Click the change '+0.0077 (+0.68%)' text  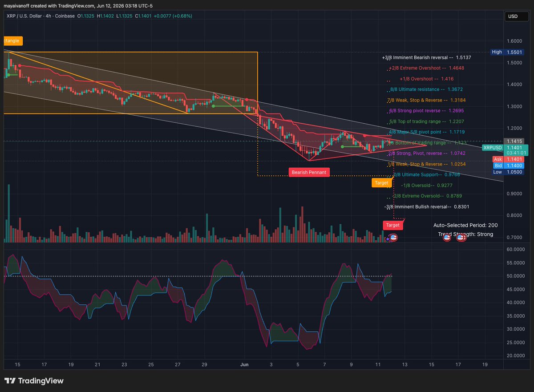point(174,16)
